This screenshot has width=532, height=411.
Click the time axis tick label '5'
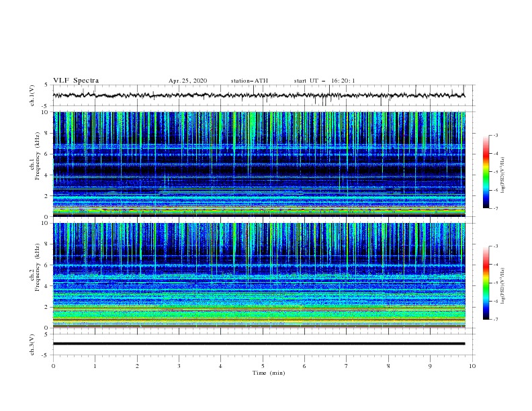coord(263,366)
